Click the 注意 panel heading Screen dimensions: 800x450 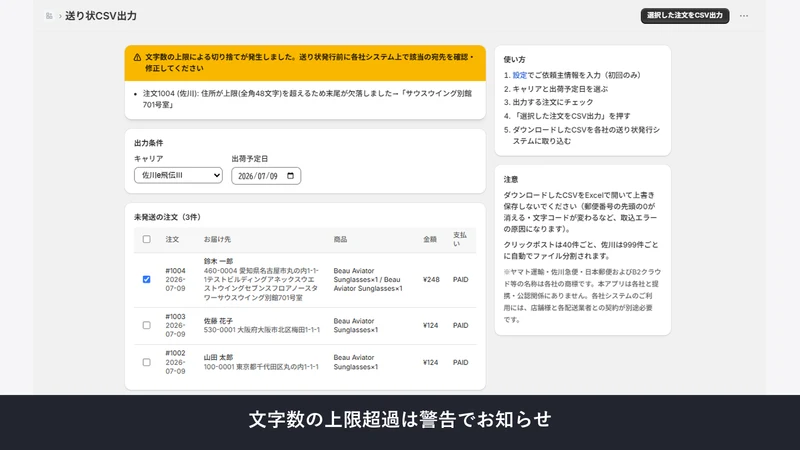[511, 179]
